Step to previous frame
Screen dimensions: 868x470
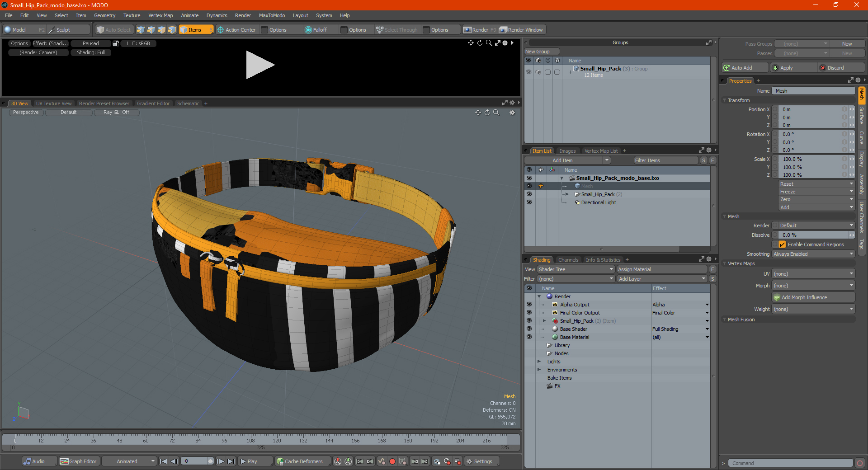coord(174,461)
